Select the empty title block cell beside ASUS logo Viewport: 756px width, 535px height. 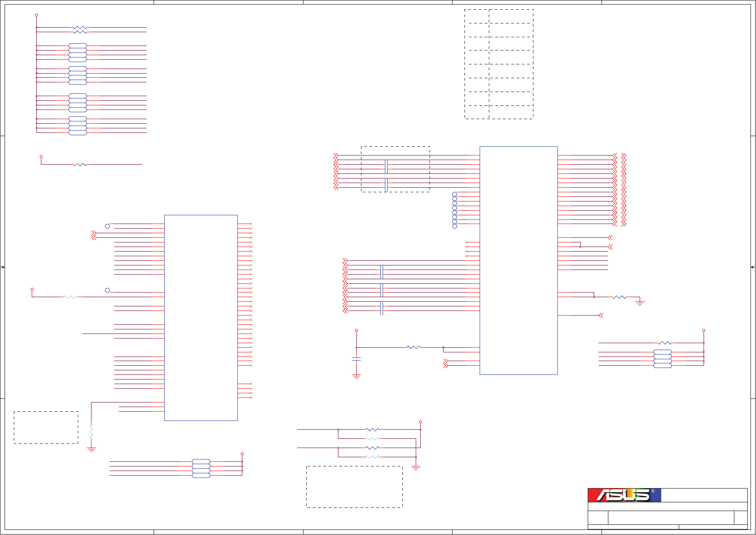click(x=704, y=495)
